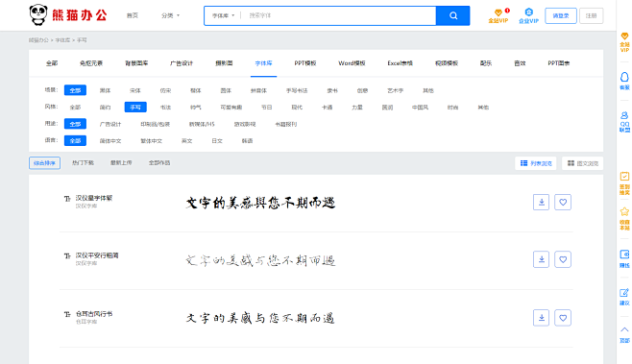Favorite the 汉仪星宇体繁 font heart
This screenshot has height=364, width=632.
563,202
